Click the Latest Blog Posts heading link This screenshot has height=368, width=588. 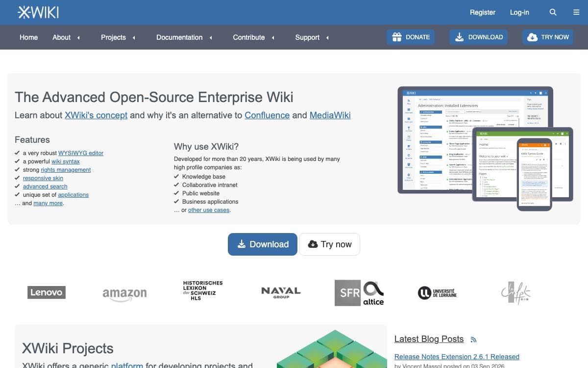(429, 339)
